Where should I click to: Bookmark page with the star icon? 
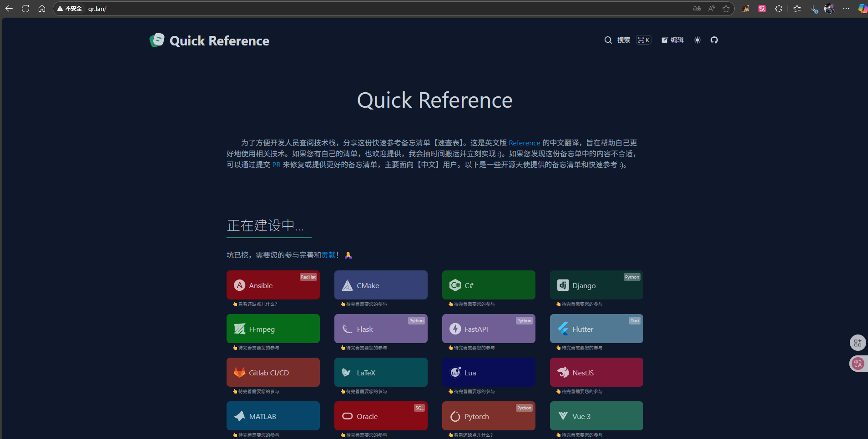pos(726,9)
